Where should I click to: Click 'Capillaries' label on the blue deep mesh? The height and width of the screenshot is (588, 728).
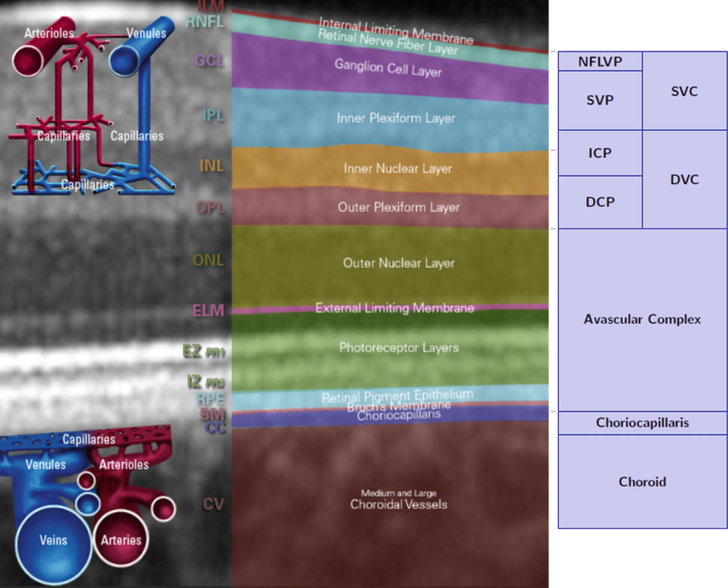(x=87, y=185)
